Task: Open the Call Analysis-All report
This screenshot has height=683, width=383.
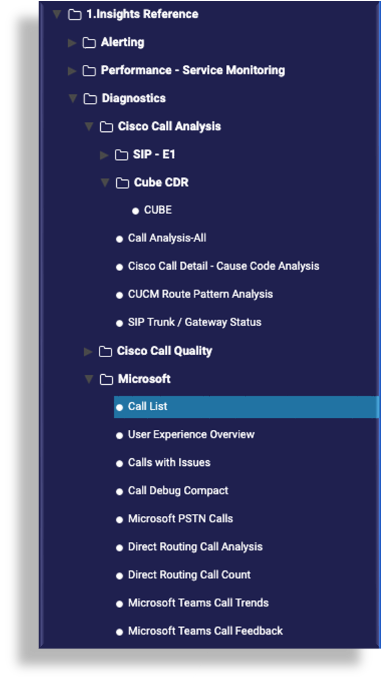Action: pyautogui.click(x=167, y=238)
